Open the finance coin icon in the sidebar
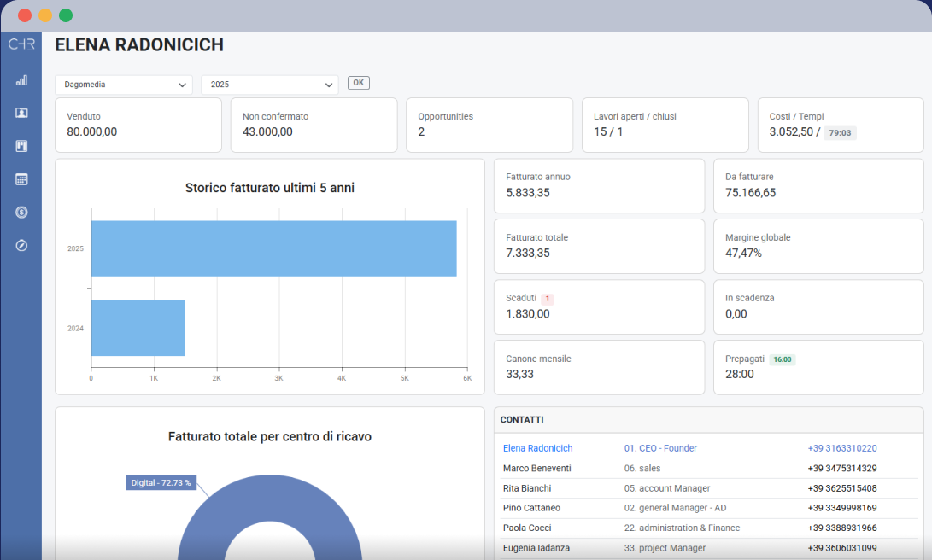Viewport: 932px width, 560px height. tap(21, 213)
